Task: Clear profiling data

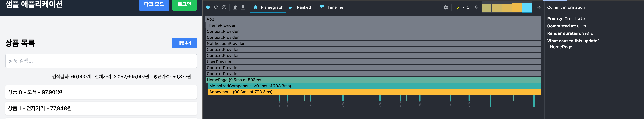Action: point(224,7)
